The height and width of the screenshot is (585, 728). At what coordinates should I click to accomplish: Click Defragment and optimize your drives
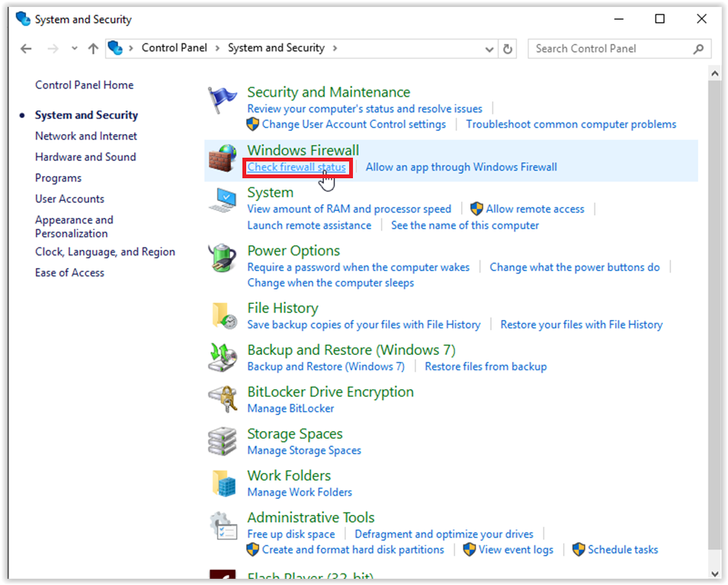tap(444, 534)
